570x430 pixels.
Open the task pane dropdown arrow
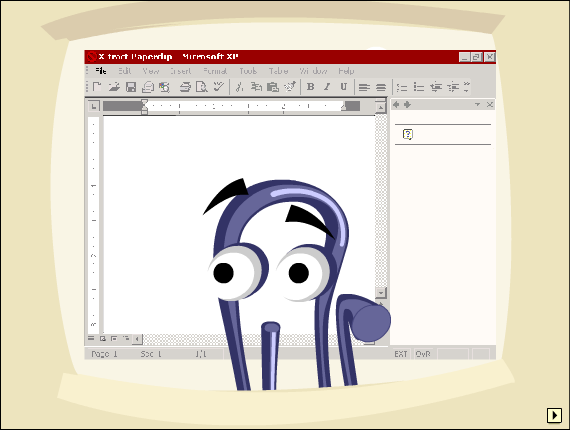coord(477,105)
